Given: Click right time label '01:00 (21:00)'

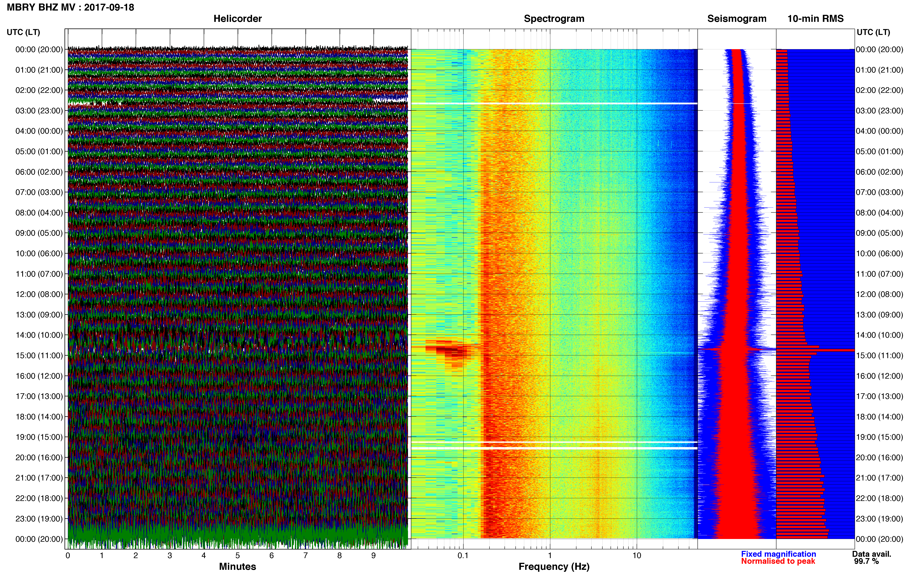Looking at the screenshot, I should [x=879, y=70].
